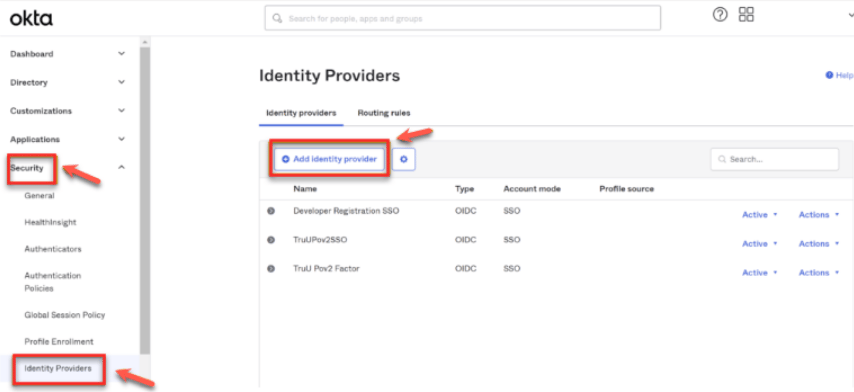Image resolution: width=854 pixels, height=392 pixels.
Task: Collapse the Security menu chevron
Action: tap(121, 167)
